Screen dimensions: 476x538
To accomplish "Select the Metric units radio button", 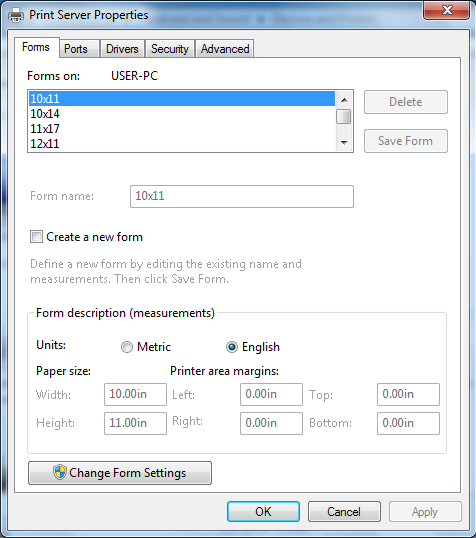I will coord(127,347).
